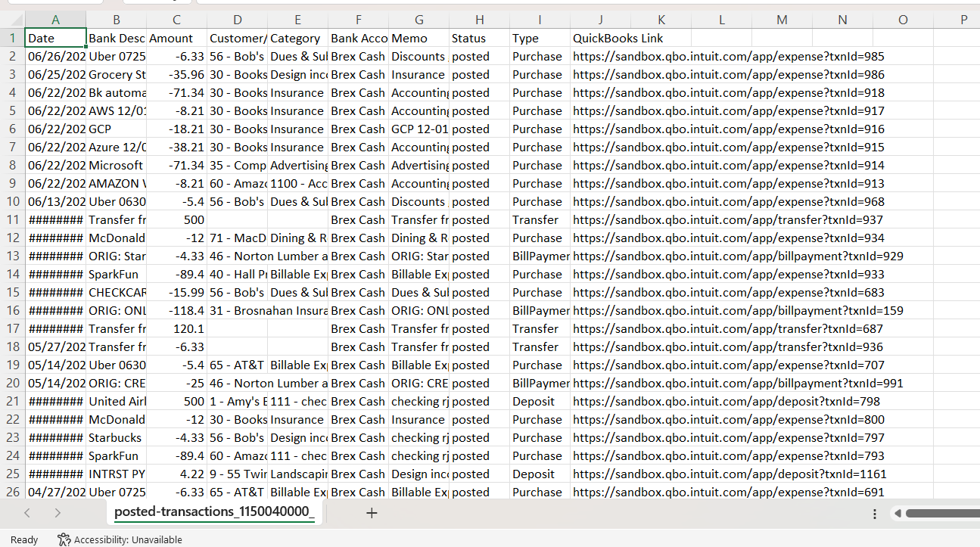Open billpayment link ending txnId=159

(738, 310)
